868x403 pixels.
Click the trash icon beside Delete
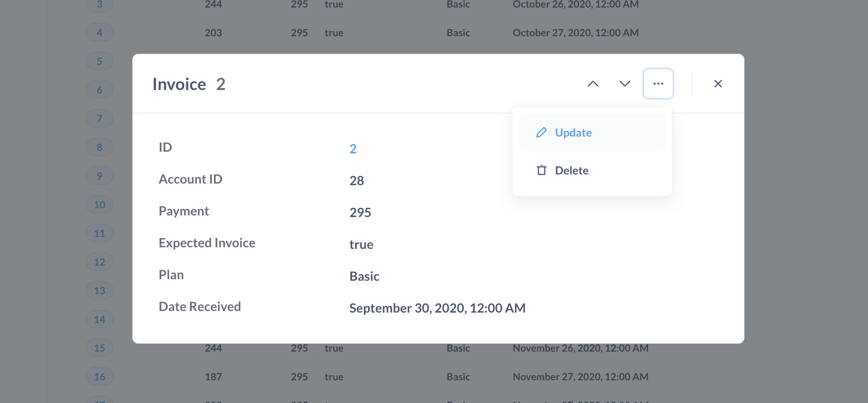coord(541,170)
